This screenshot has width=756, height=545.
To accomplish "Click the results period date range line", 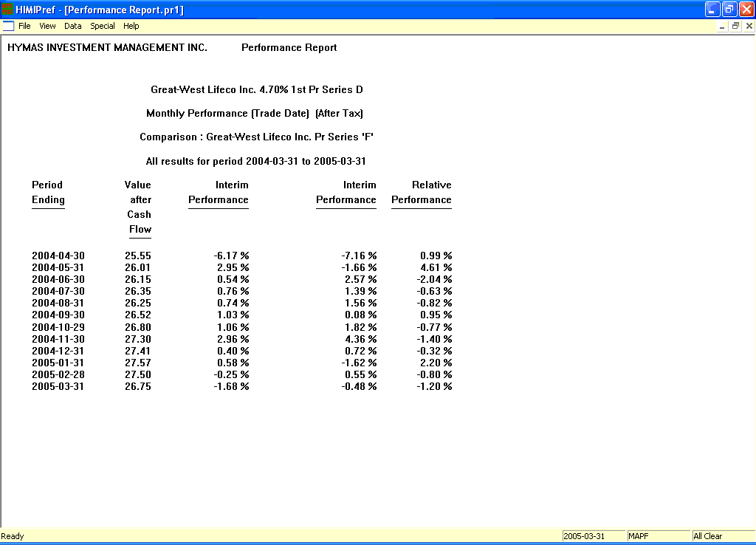I will [256, 161].
